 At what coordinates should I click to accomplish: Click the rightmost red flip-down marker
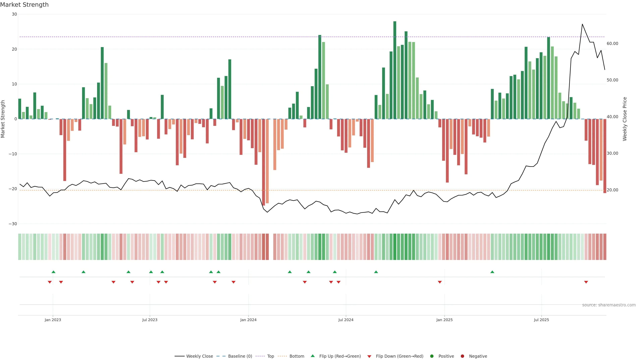586,282
